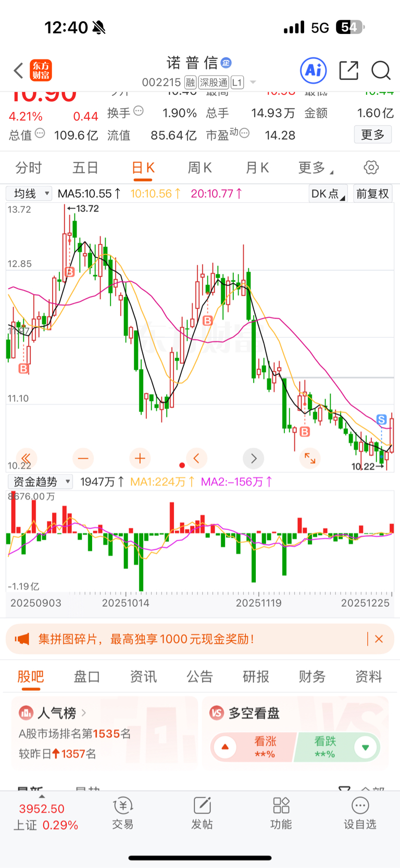
Task: Switch to the 财务 tab
Action: (x=312, y=677)
